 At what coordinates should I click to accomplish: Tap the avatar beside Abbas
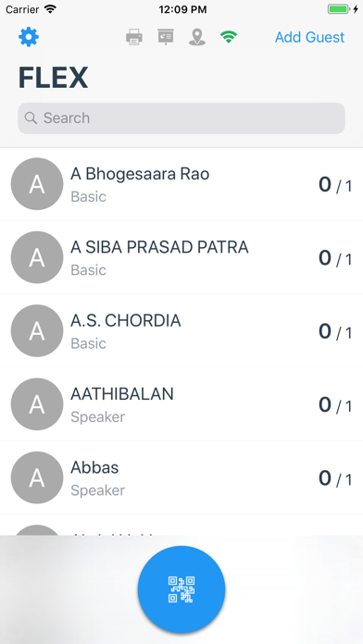pos(37,477)
